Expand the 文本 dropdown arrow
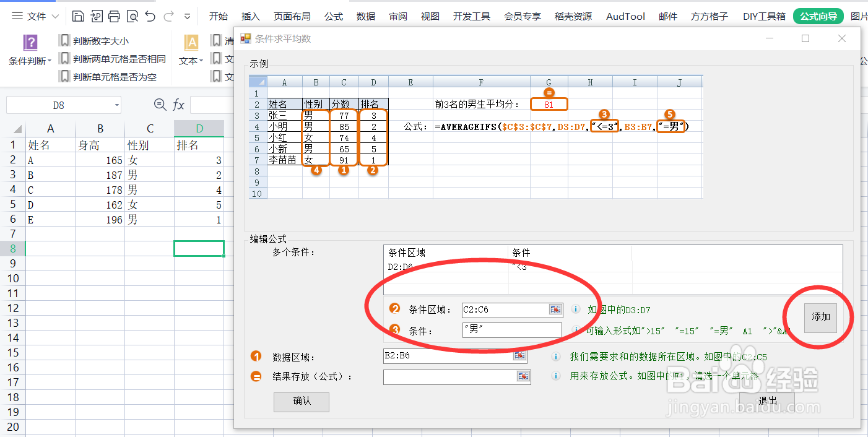The image size is (868, 437). click(x=201, y=61)
